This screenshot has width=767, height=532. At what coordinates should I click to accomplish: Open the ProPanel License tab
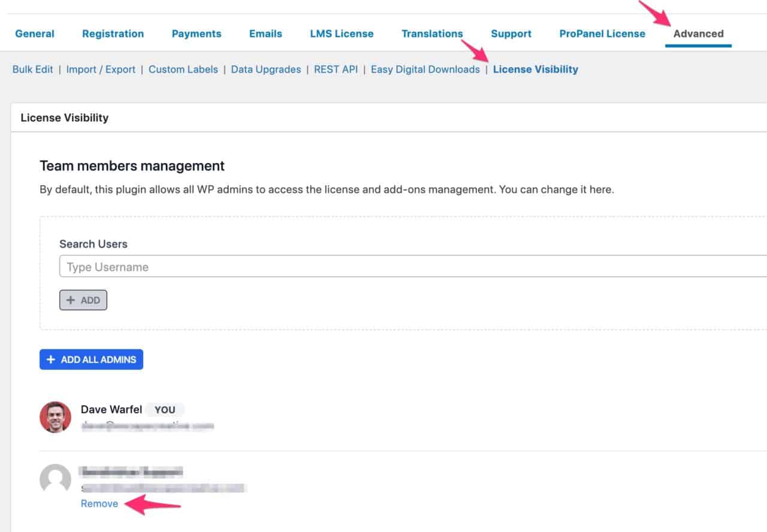pyautogui.click(x=602, y=34)
